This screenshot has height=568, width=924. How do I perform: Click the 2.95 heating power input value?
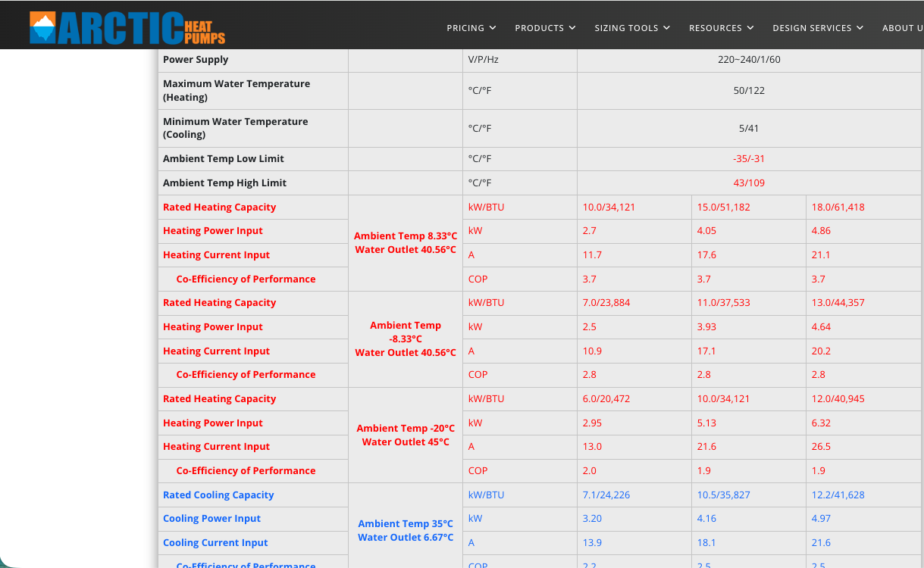(592, 423)
